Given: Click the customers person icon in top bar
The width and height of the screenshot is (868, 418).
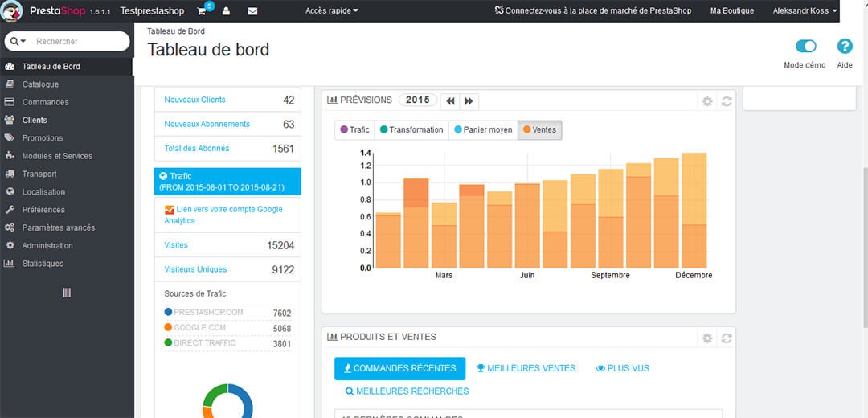Looking at the screenshot, I should coord(227,11).
